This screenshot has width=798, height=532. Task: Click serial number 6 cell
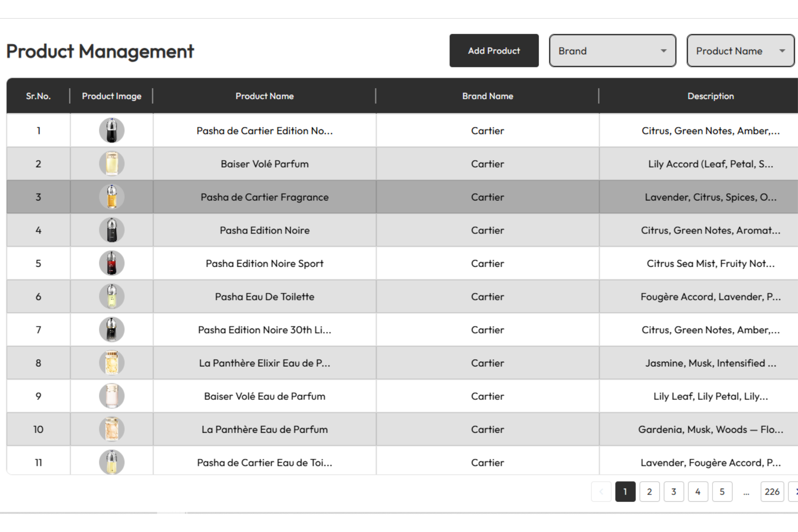[x=38, y=296]
